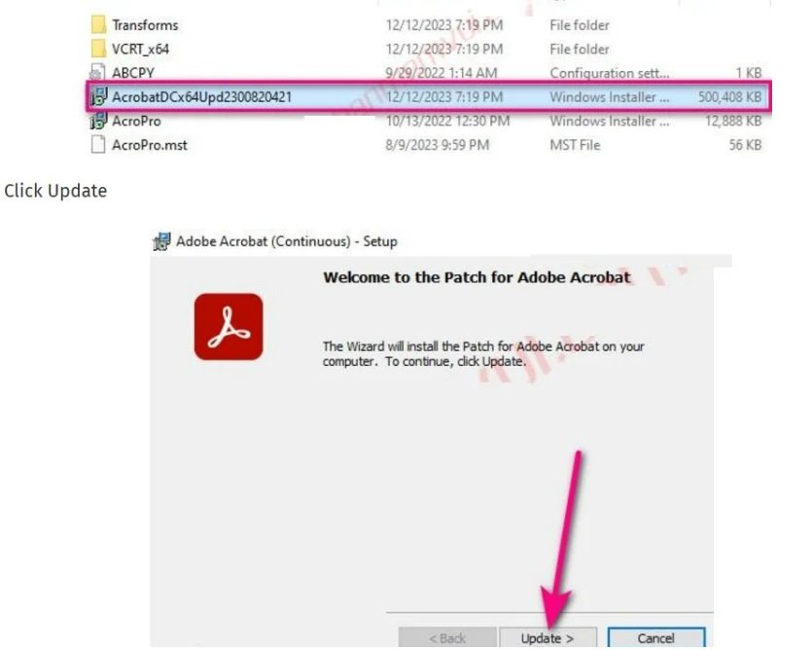812x650 pixels.
Task: Click the AcrobatDCx64Upd2300820421 installer icon
Action: point(98,96)
